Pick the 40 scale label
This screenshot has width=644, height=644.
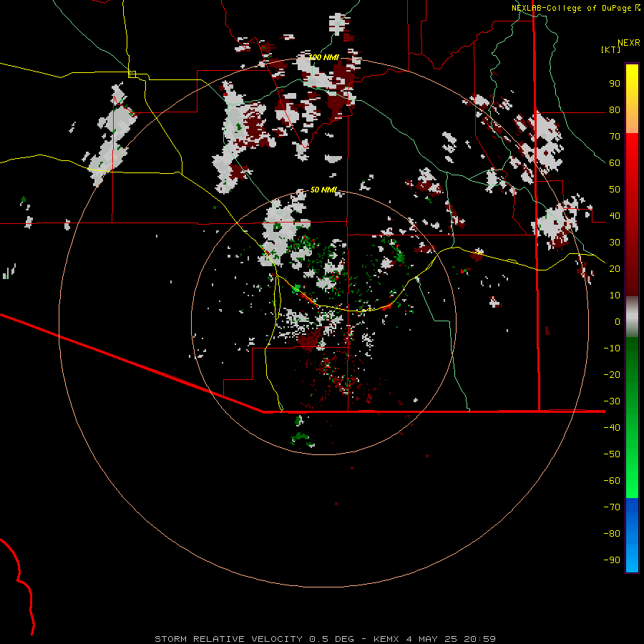tap(615, 216)
